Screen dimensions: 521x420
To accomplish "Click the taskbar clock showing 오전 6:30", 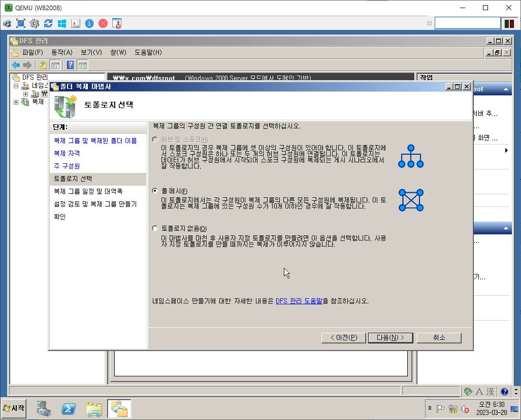I will click(x=492, y=408).
